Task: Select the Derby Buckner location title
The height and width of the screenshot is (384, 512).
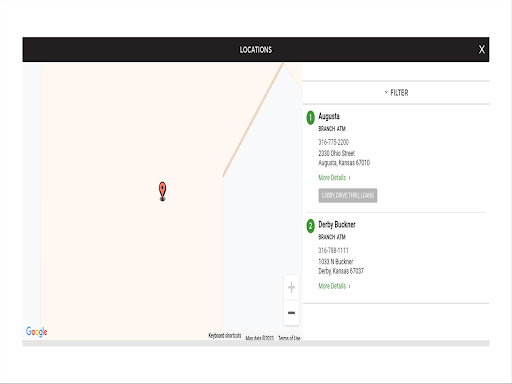Action: click(x=337, y=225)
